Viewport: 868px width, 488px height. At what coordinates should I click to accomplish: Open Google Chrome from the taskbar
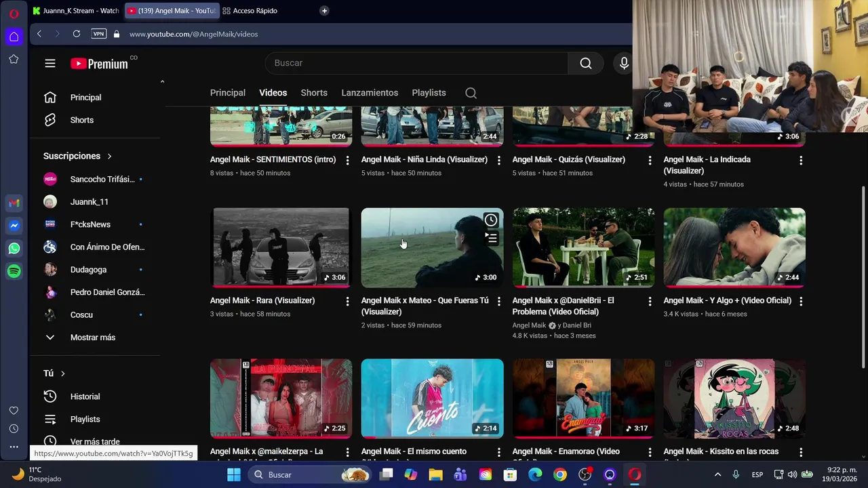(560, 474)
